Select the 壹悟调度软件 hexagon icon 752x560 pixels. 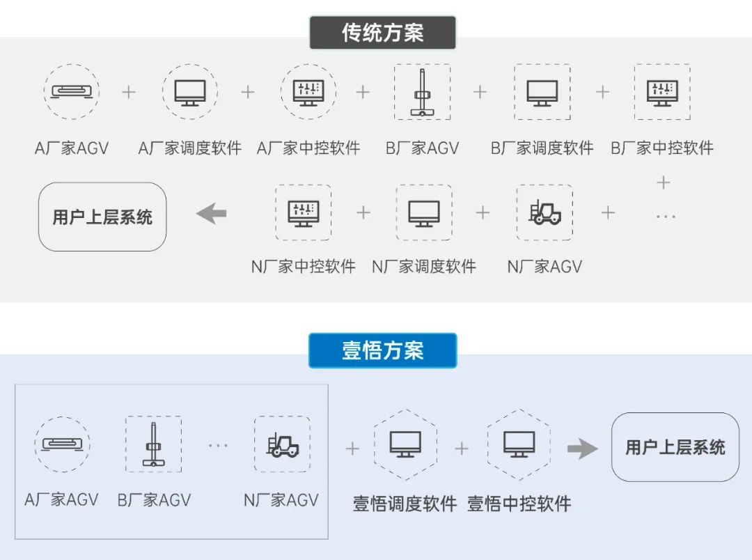[x=405, y=444]
